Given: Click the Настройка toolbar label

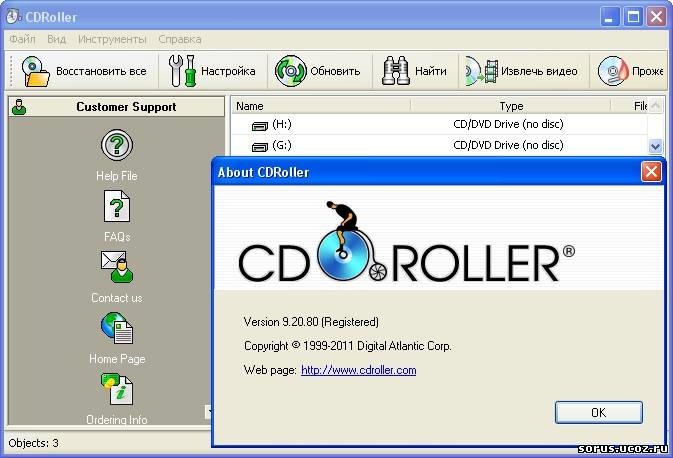Looking at the screenshot, I should click(228, 71).
